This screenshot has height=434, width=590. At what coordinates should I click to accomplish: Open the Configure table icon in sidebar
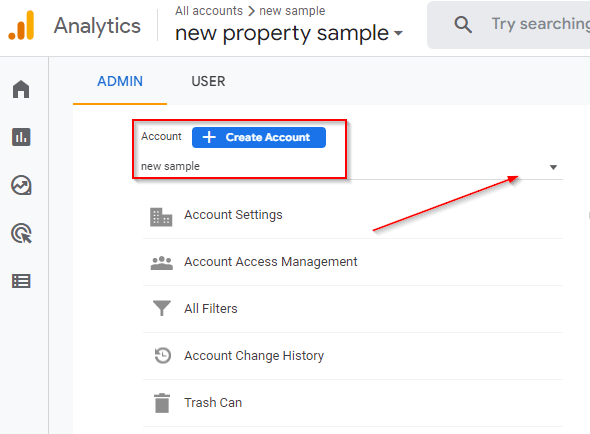(x=21, y=281)
